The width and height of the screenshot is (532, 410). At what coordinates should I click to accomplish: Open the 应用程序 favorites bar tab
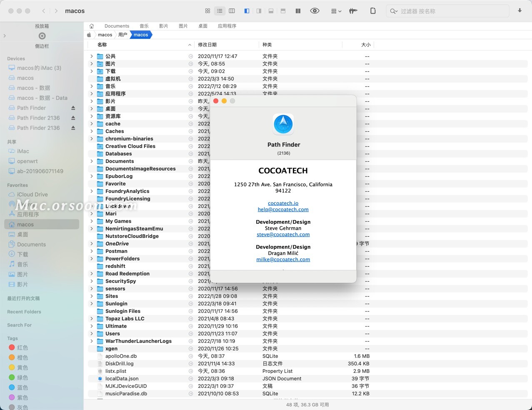click(227, 26)
